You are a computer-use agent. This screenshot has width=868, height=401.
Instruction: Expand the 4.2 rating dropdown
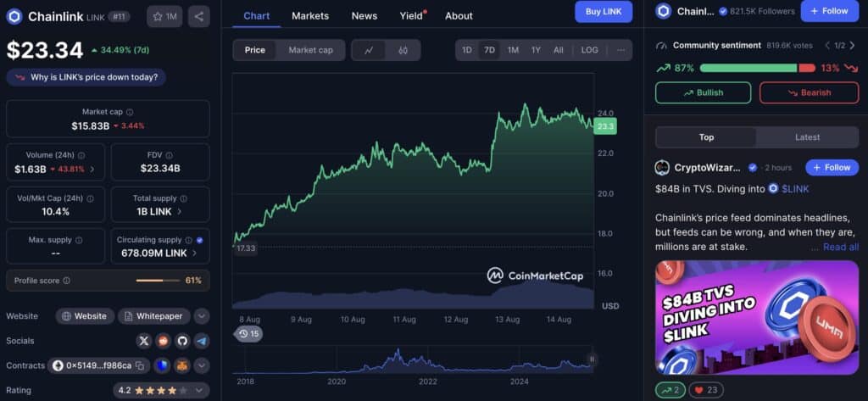(161, 391)
